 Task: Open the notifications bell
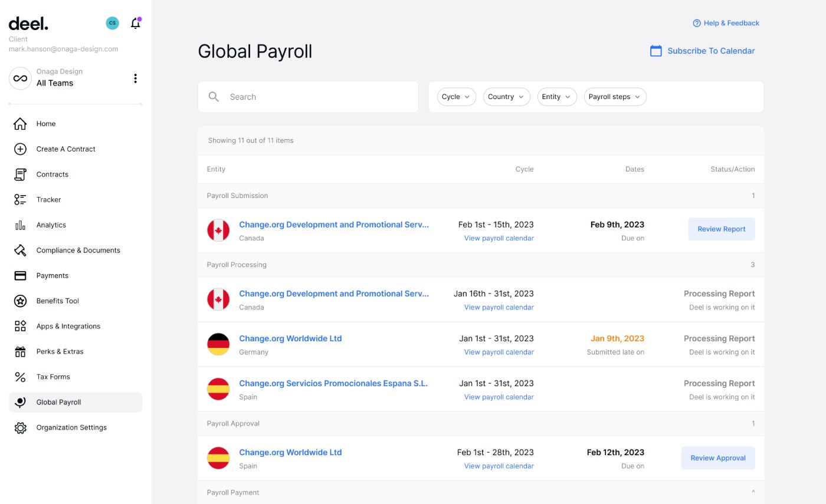[x=136, y=24]
